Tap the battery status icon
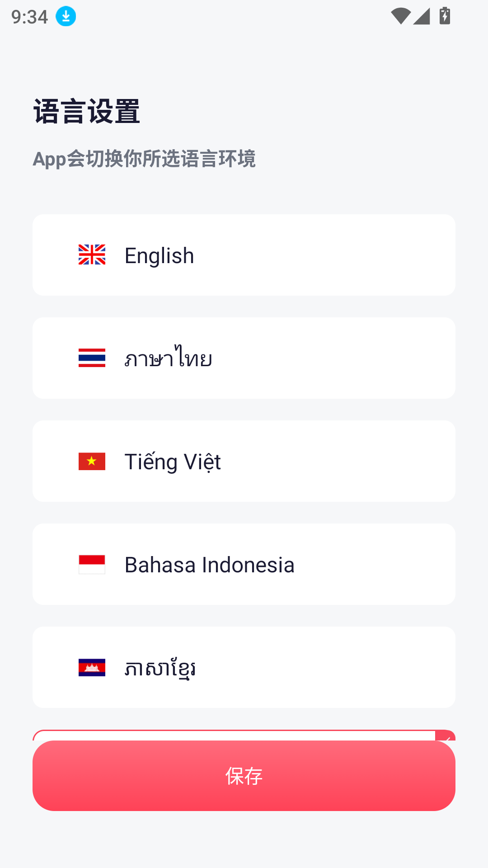 pyautogui.click(x=445, y=16)
